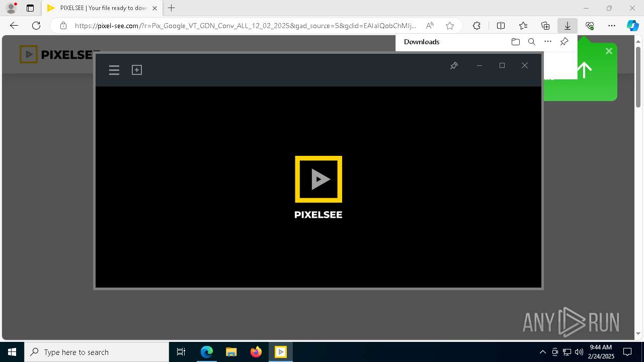Go back to previous page
The width and height of the screenshot is (644, 362).
(x=14, y=26)
